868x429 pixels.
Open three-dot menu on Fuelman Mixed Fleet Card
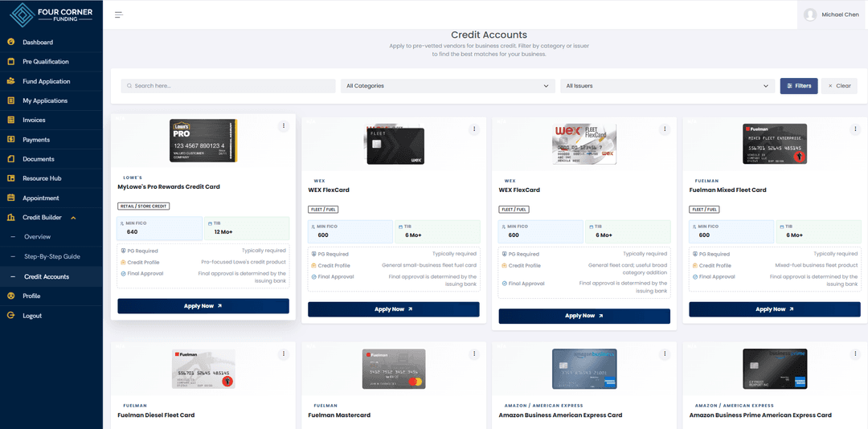click(x=854, y=129)
